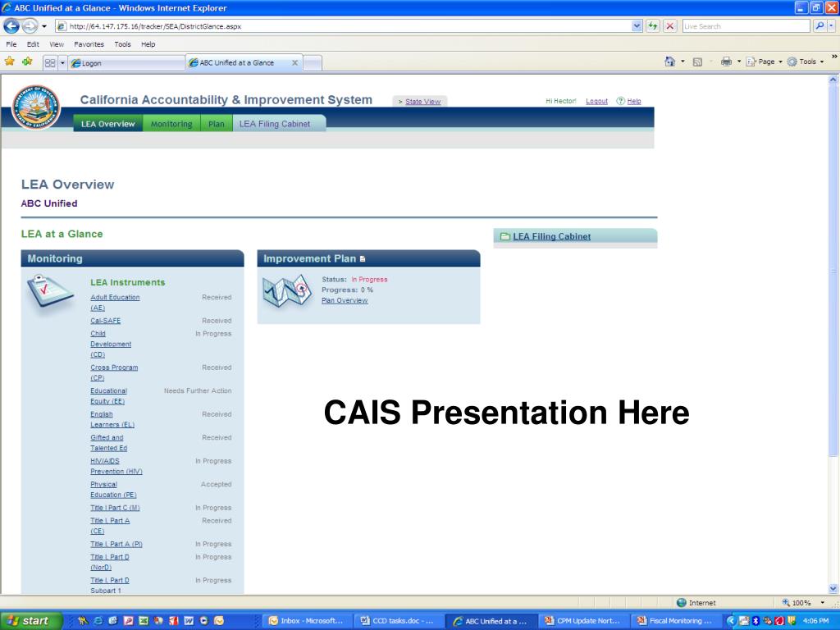Viewport: 840px width, 630px height.
Task: Click the red Stop loading icon
Action: [669, 25]
